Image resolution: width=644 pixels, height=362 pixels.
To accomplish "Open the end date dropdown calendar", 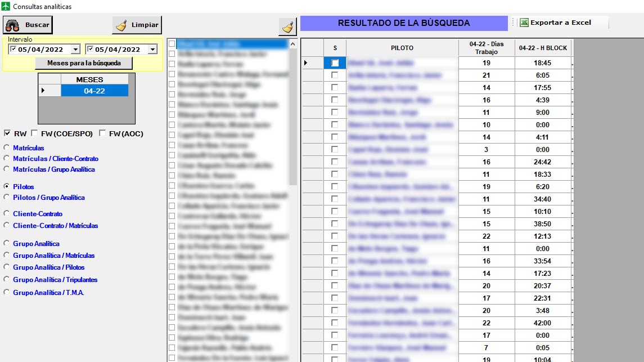I will [x=152, y=50].
